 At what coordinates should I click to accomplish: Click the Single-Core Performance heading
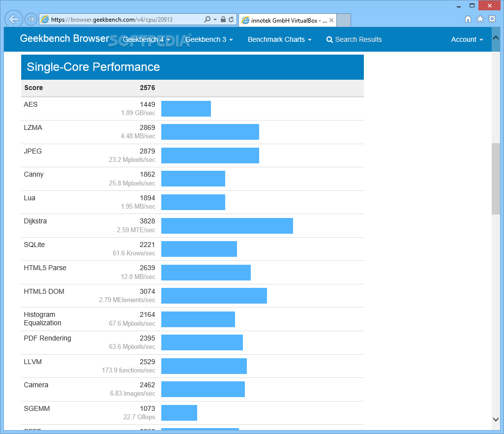pyautogui.click(x=93, y=67)
